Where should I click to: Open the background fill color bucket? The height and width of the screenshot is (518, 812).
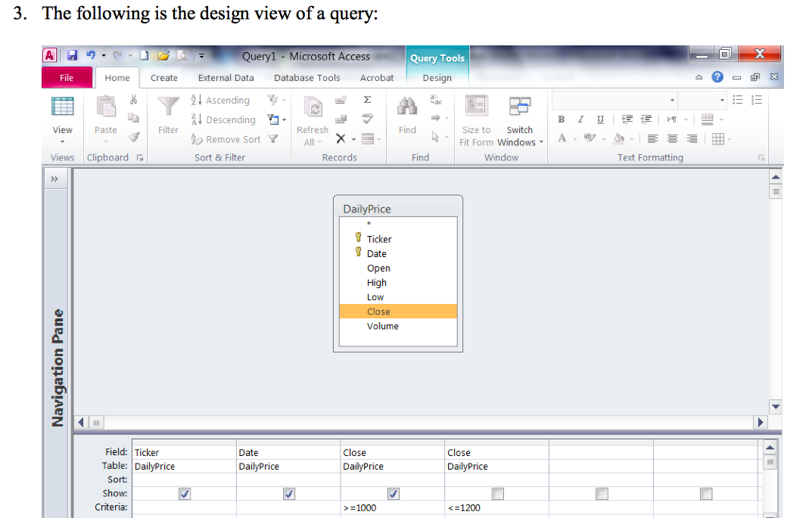(618, 138)
